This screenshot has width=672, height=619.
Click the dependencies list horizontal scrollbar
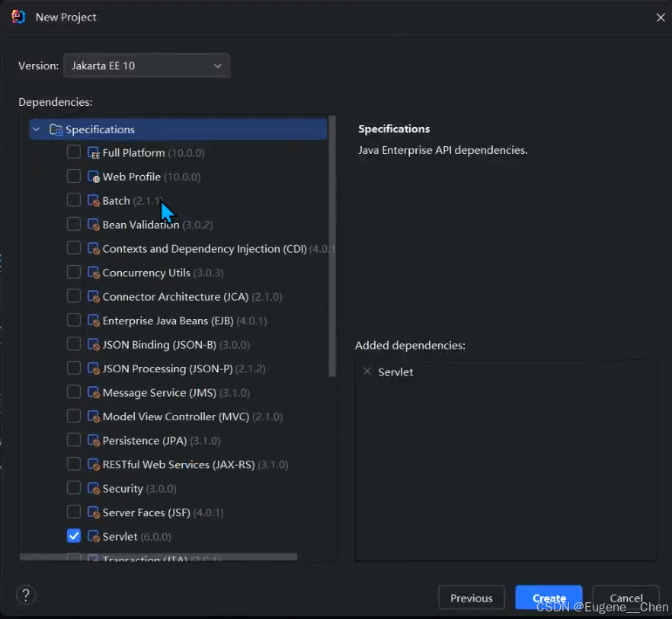158,557
